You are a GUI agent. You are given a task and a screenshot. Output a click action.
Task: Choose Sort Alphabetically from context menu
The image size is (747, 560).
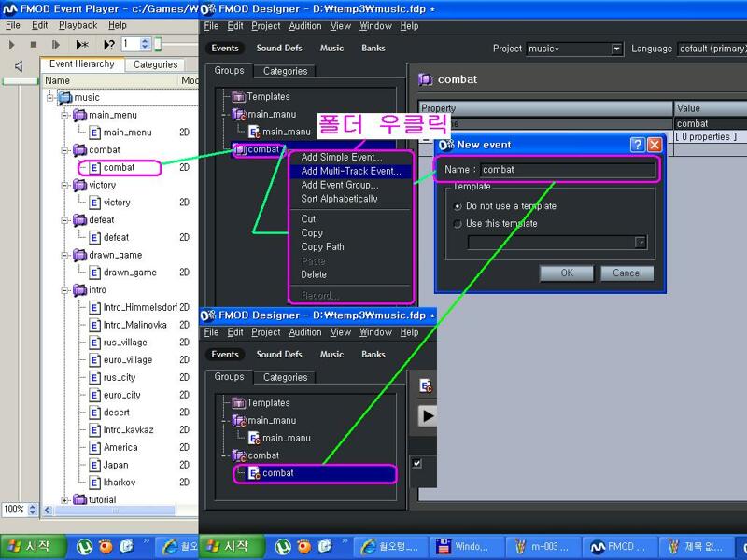coord(351,199)
